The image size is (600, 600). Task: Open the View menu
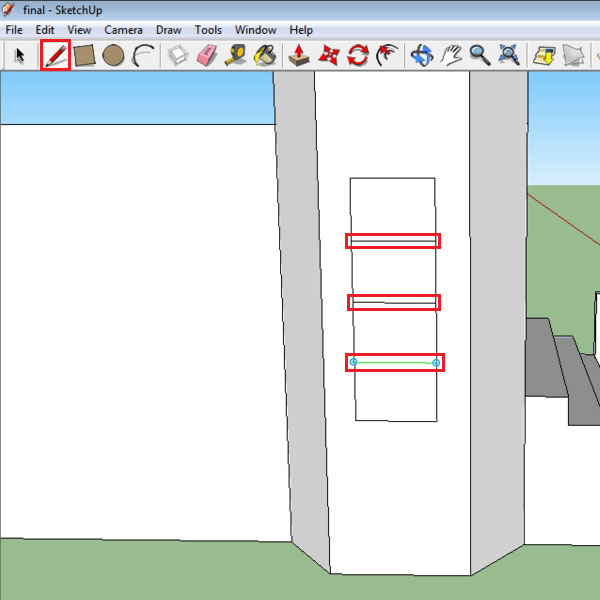click(79, 30)
